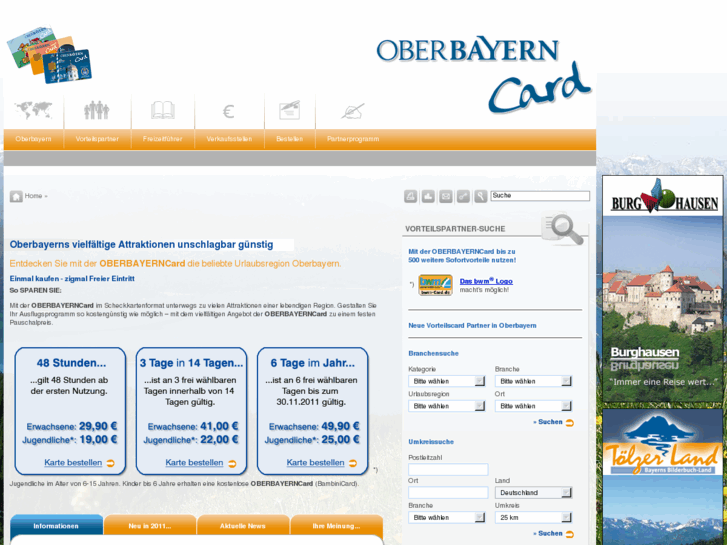Focus the Umkreissuche Ort input field
The width and height of the screenshot is (727, 545).
[x=448, y=493]
